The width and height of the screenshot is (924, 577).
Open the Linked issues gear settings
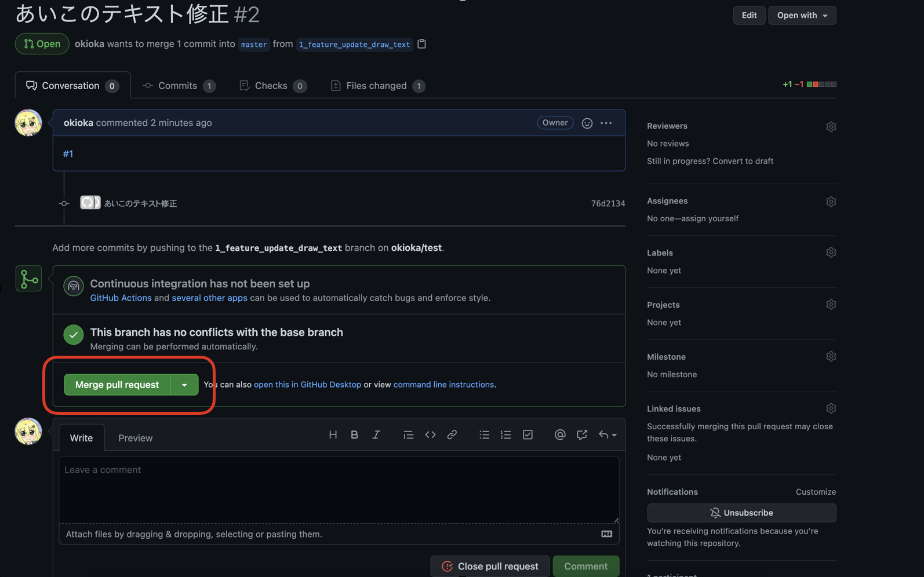pyautogui.click(x=831, y=408)
